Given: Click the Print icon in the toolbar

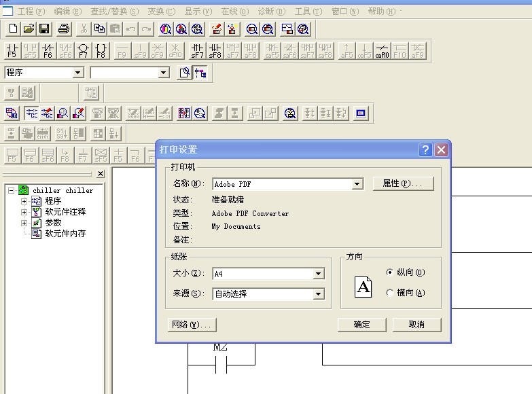Looking at the screenshot, I should (64, 29).
